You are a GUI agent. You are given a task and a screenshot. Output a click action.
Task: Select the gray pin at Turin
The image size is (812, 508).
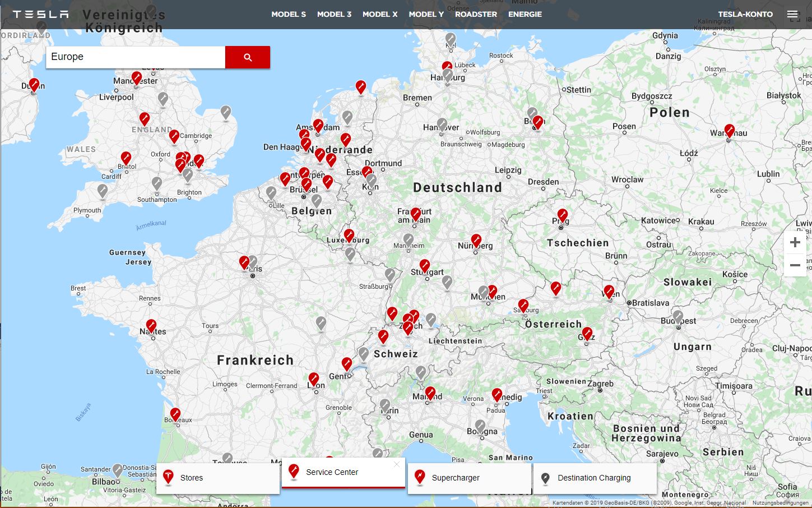click(x=385, y=406)
